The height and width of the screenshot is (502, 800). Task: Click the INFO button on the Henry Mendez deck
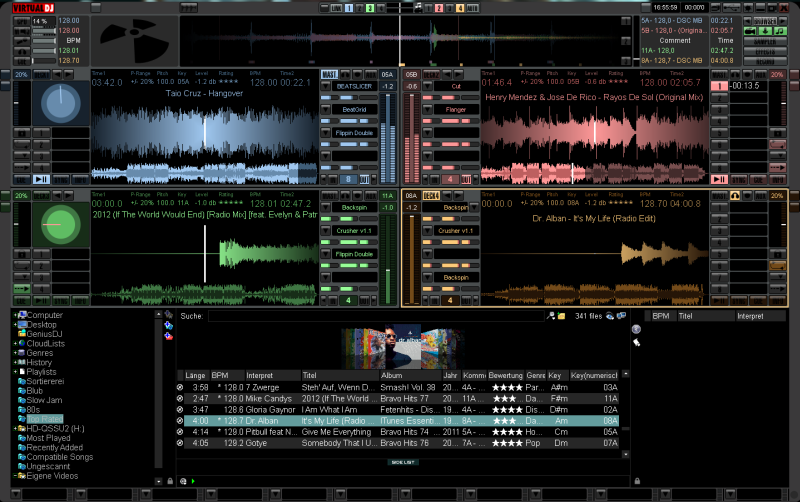(778, 180)
